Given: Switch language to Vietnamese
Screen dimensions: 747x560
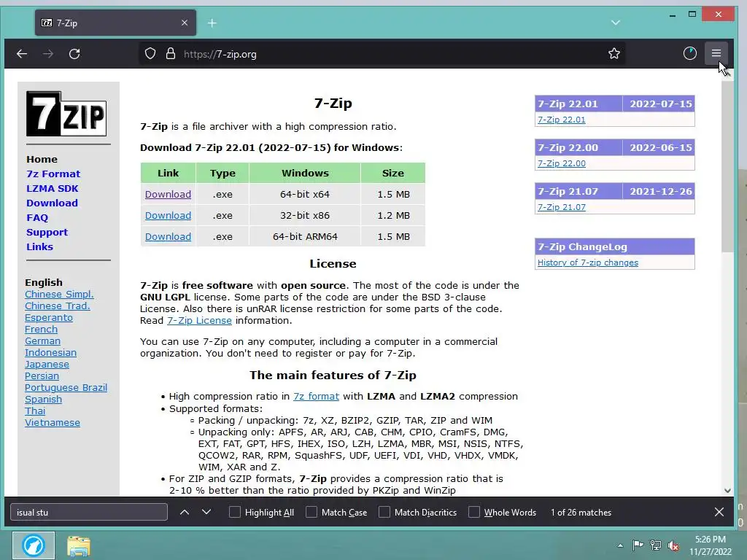Looking at the screenshot, I should coord(53,422).
